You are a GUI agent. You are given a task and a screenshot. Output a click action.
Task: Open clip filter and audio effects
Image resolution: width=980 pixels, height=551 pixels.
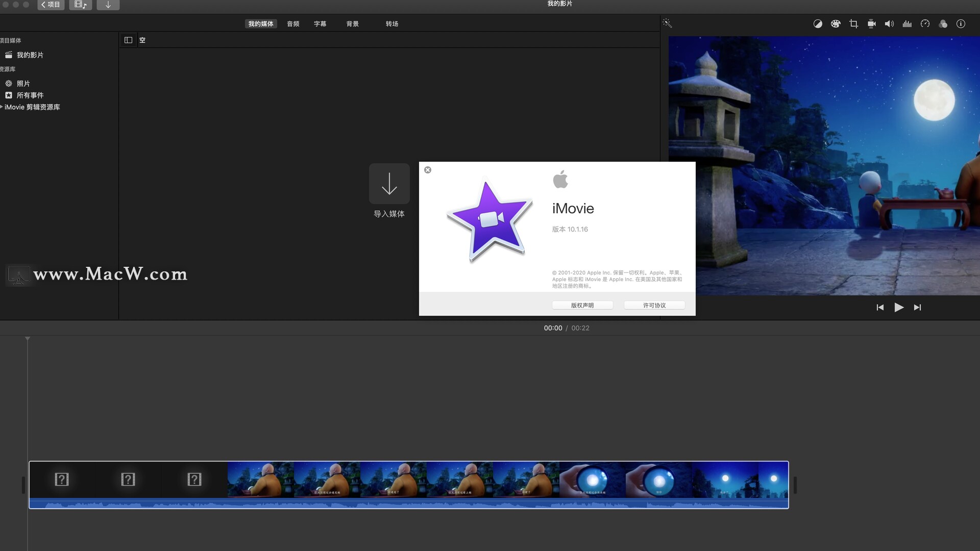943,24
